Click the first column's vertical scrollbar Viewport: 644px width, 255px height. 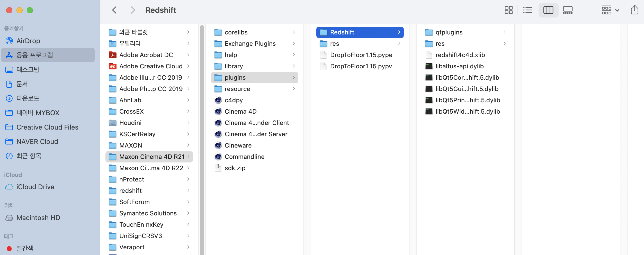pos(202,140)
